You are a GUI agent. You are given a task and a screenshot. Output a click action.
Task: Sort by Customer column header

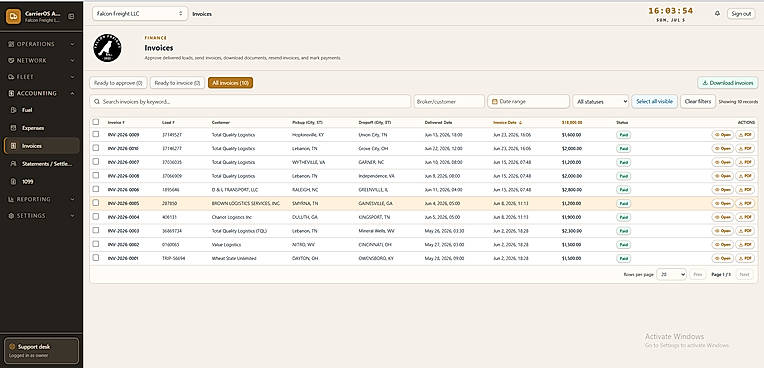point(221,122)
